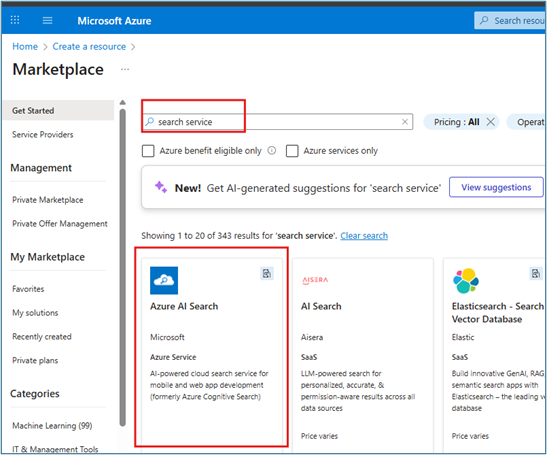Select Service Providers in sidebar
Viewport: 547px width, 455px height.
click(x=43, y=135)
